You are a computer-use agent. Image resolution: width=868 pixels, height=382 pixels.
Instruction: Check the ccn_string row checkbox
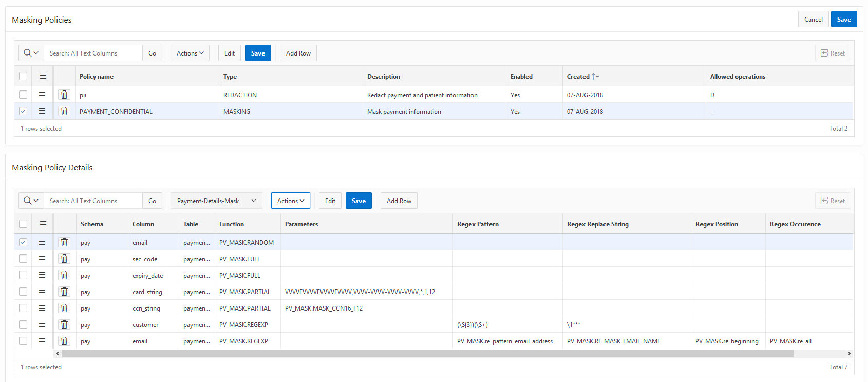(23, 308)
